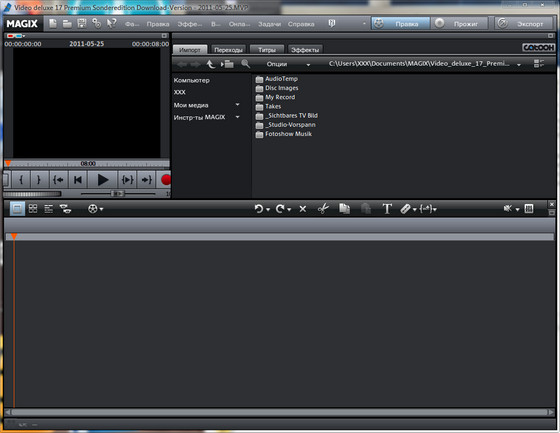Click the timeline horizontal scrollbar
This screenshot has width=560, height=433.
click(x=280, y=412)
